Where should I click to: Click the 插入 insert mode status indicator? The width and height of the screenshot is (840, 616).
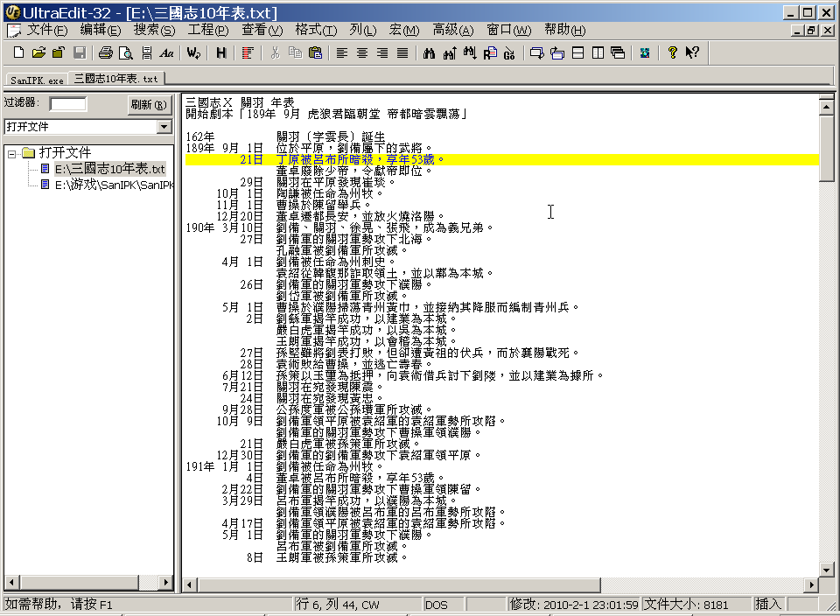pyautogui.click(x=768, y=605)
